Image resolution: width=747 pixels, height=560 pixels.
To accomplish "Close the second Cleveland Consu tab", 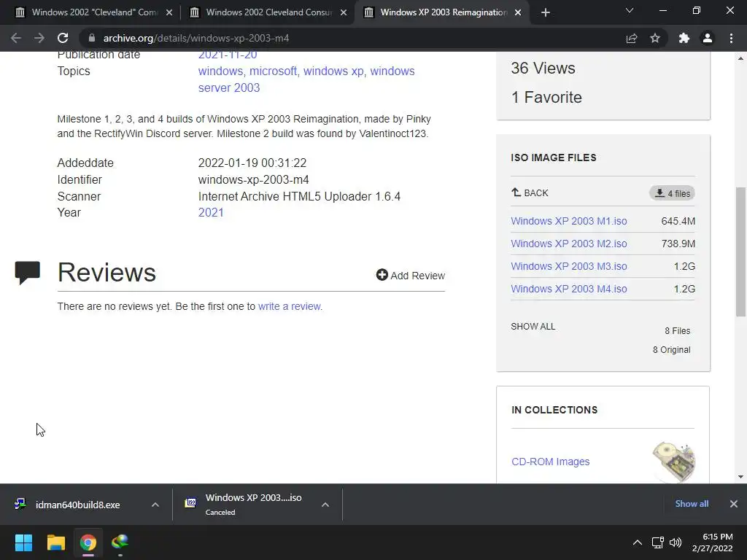I will pyautogui.click(x=344, y=13).
